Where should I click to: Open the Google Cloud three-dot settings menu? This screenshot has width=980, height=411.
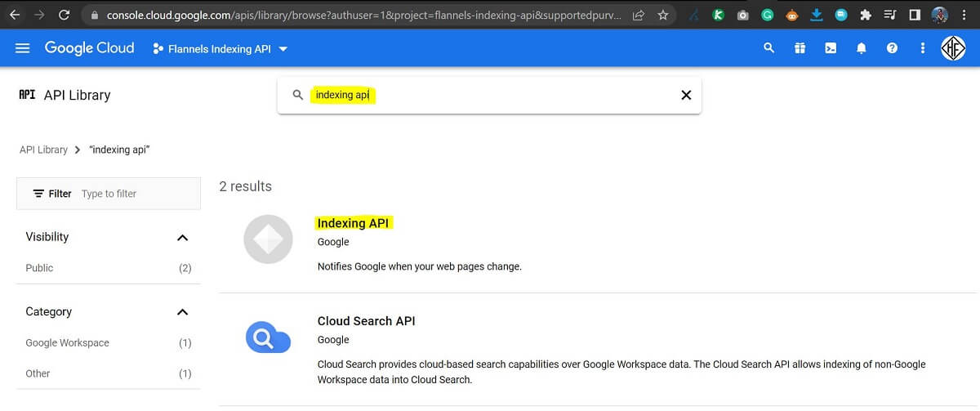point(923,48)
